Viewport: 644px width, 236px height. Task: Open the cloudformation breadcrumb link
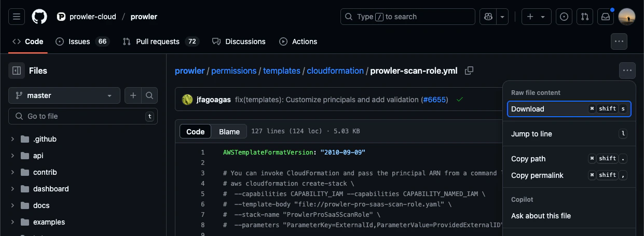pyautogui.click(x=335, y=71)
